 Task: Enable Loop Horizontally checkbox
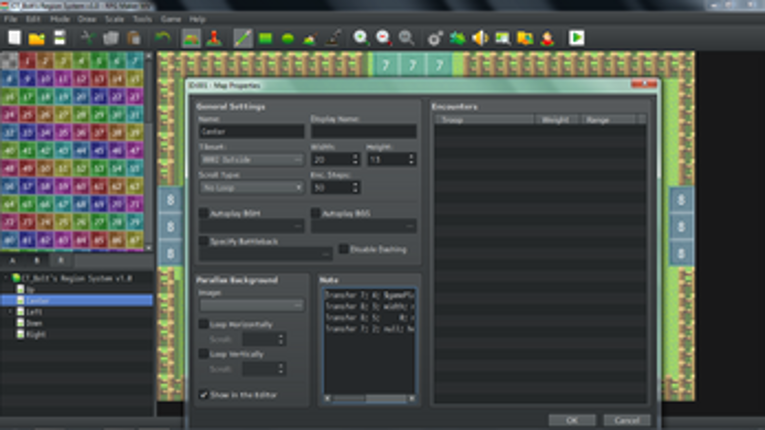pos(204,324)
